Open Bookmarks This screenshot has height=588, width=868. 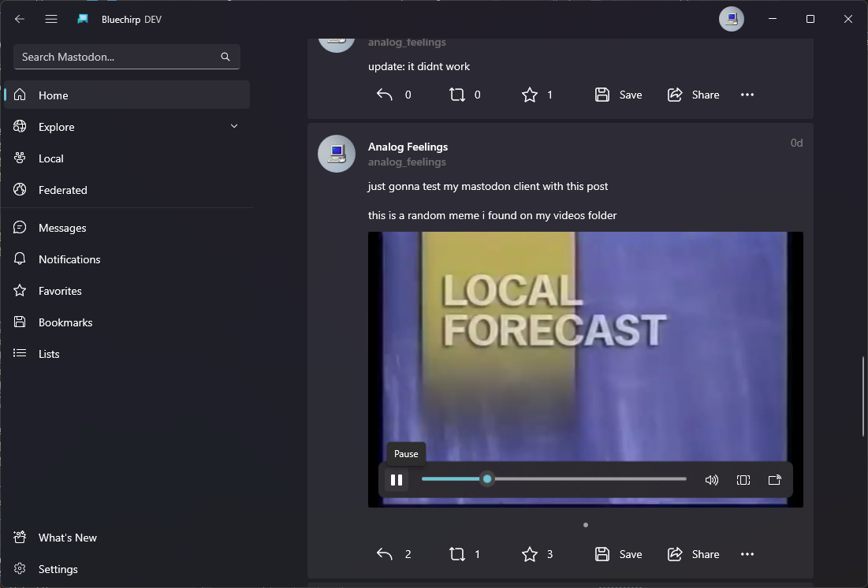click(127, 322)
